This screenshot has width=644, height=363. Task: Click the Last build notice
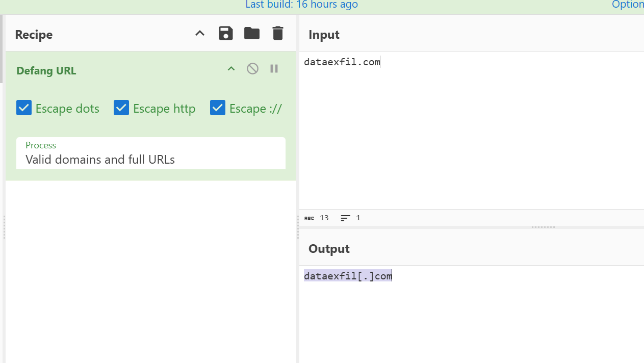pyautogui.click(x=301, y=5)
